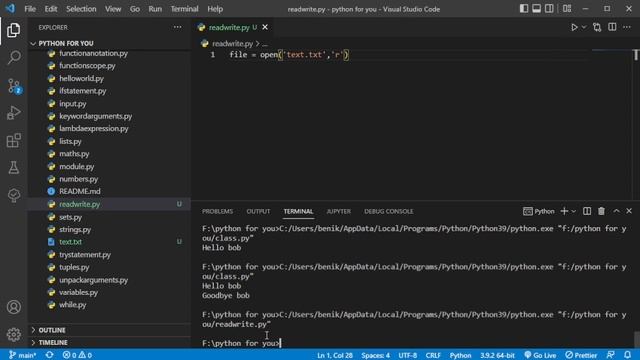640x360 pixels.
Task: Click Ln 1, Col 28 cursor position
Action: point(335,355)
